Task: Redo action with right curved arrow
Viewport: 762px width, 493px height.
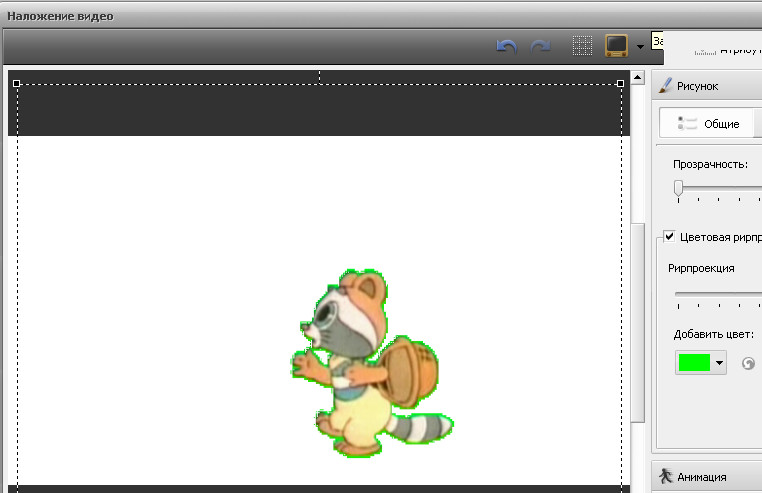Action: (x=540, y=47)
